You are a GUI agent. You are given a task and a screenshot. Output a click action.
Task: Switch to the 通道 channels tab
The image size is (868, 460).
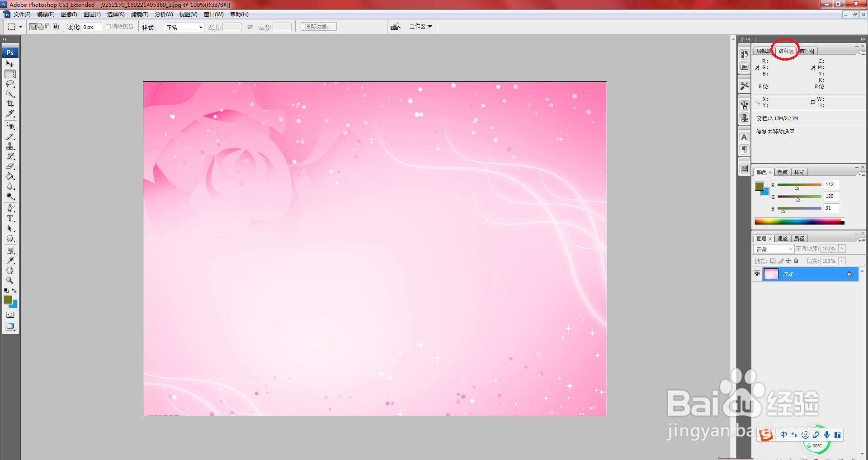click(783, 239)
